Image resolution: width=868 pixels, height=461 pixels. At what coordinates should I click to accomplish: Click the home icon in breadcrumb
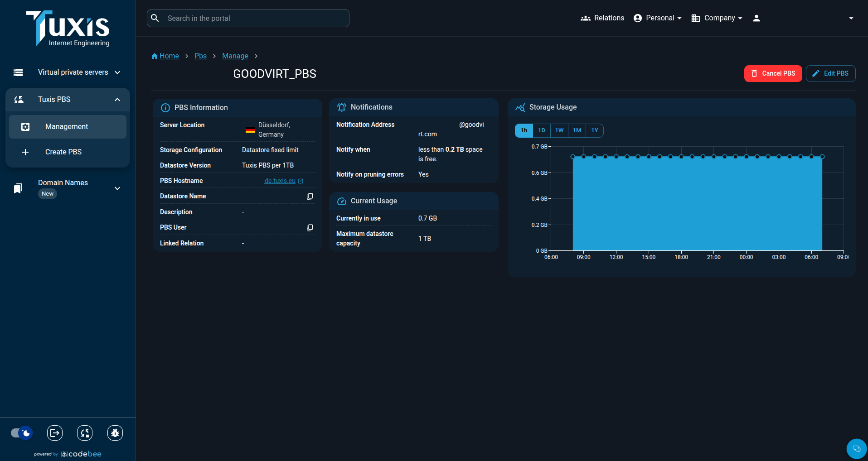155,56
